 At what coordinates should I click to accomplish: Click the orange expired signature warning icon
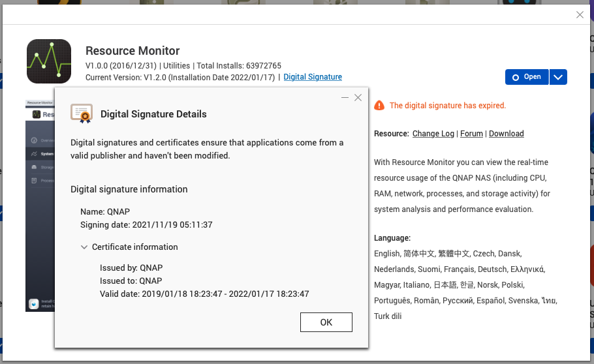(x=379, y=106)
